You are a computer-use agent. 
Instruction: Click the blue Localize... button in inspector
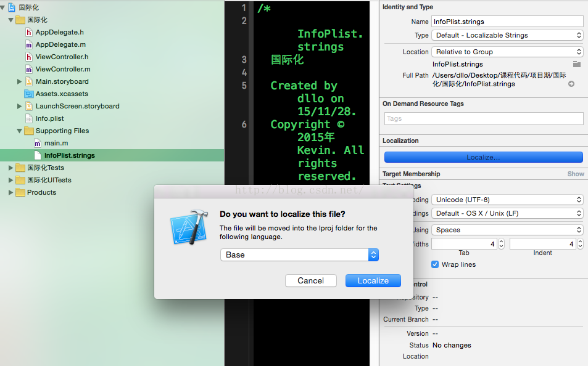click(483, 157)
